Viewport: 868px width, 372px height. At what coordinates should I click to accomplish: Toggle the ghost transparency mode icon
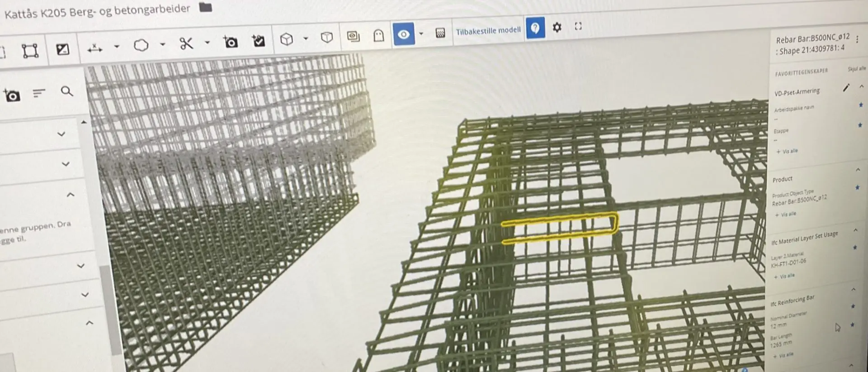(378, 35)
